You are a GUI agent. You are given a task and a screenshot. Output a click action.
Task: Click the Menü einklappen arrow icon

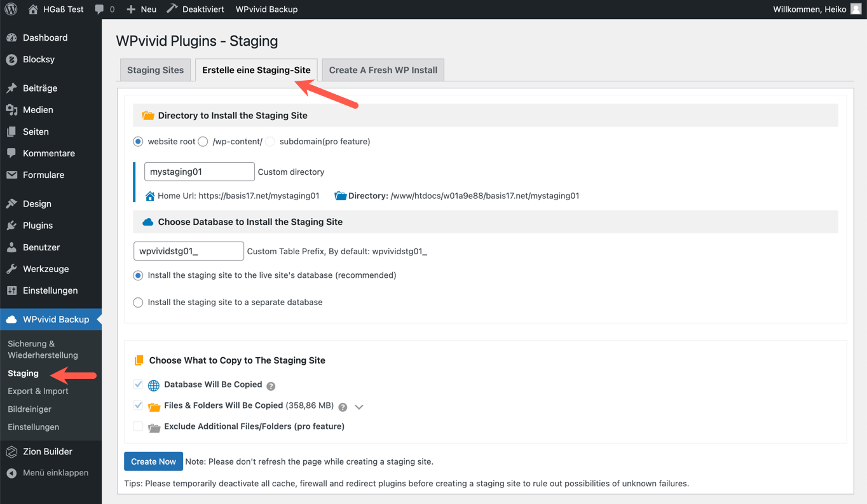[11, 473]
